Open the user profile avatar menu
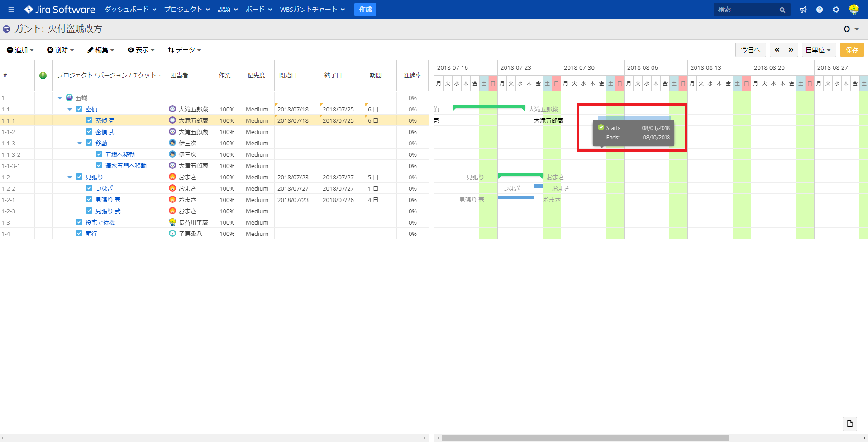868x442 pixels. click(854, 10)
